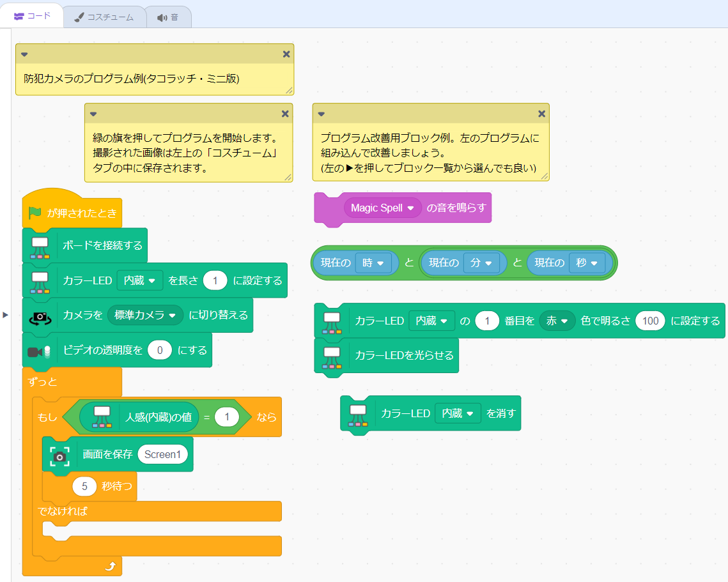
Task: Click the Screen1 filename input field
Action: click(162, 455)
